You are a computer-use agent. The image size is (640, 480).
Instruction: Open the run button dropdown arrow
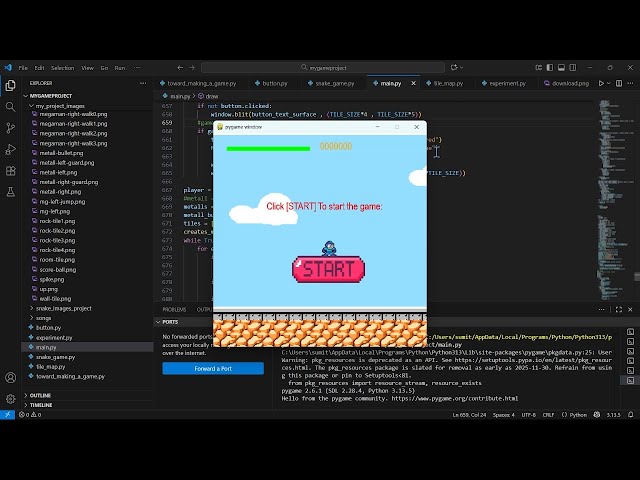tap(609, 83)
